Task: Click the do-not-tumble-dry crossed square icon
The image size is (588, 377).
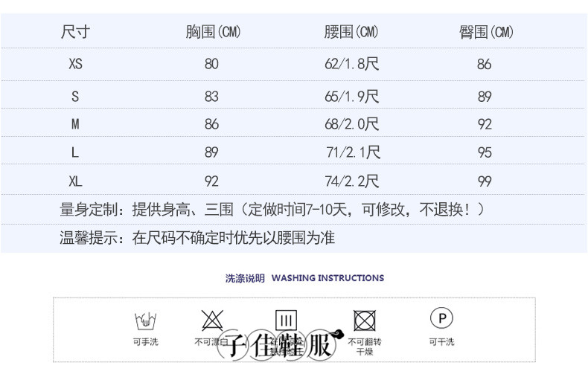Action: pos(364,321)
